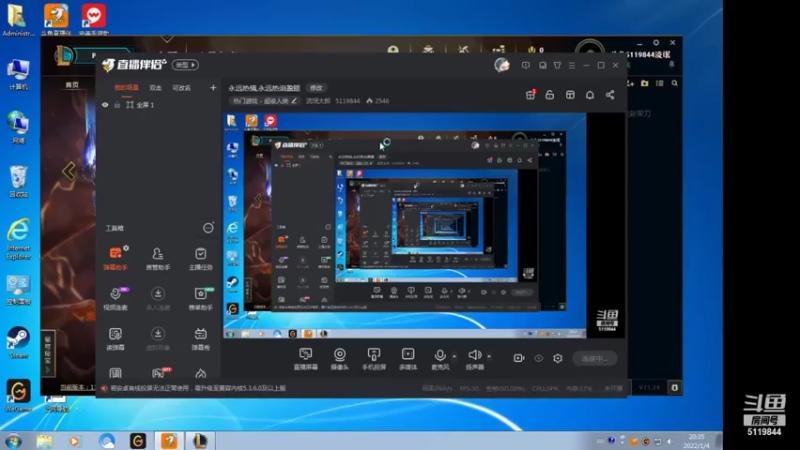Image resolution: width=800 pixels, height=450 pixels.
Task: Open the mode switch pill beside 直播伴侣 logo
Action: click(x=185, y=65)
